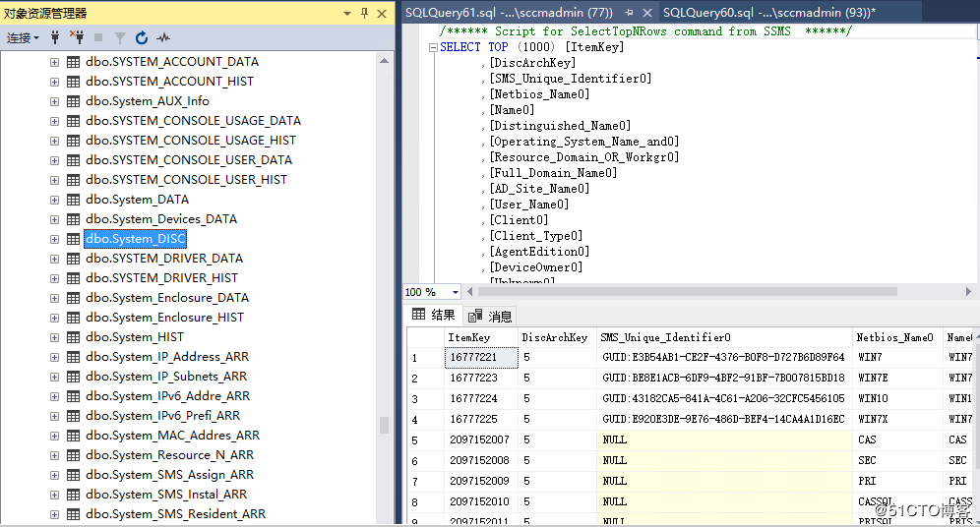Expand dbo.SYSTEM_ACCOUNT_HIST table node

(54, 82)
